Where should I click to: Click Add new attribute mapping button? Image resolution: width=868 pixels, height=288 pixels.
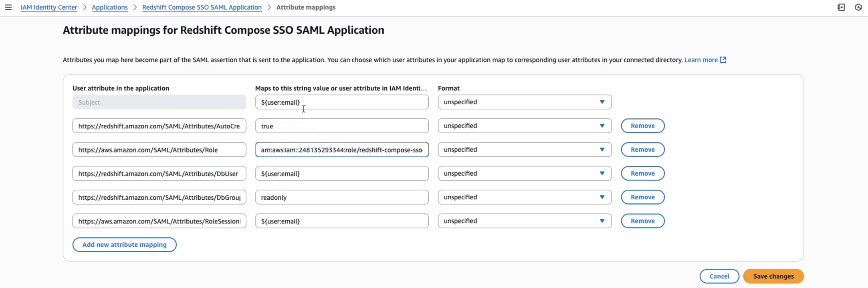(x=124, y=245)
